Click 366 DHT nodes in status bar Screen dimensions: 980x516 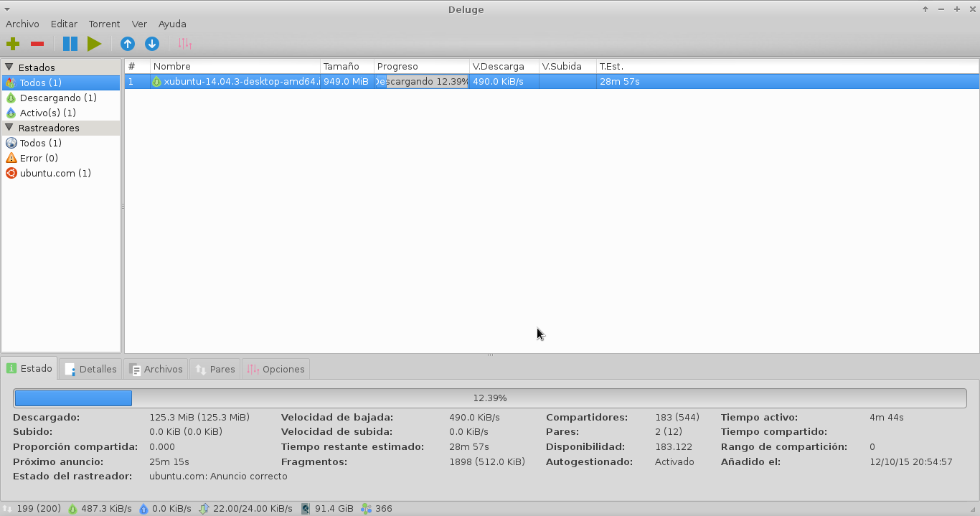click(x=384, y=508)
